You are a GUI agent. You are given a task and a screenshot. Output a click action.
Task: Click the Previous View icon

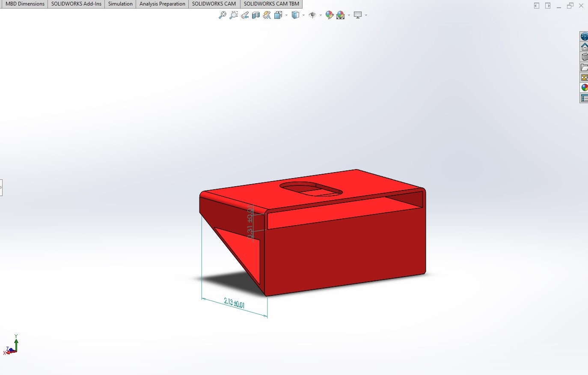[244, 15]
